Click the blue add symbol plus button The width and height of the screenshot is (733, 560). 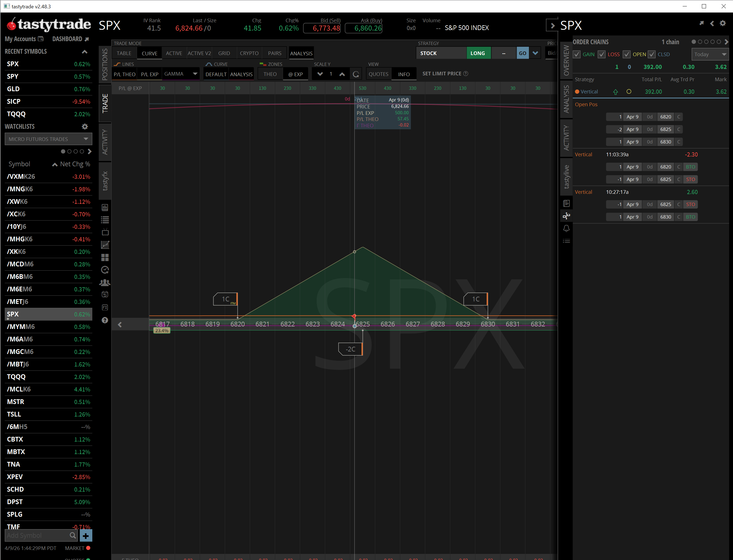[x=86, y=536]
